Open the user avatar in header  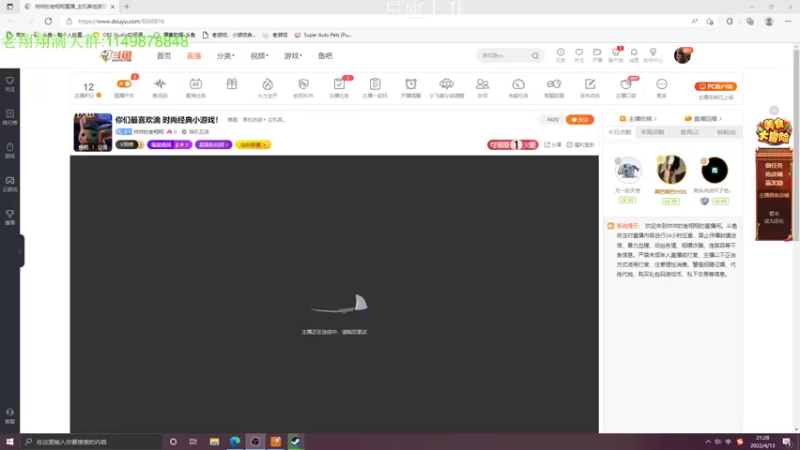(x=682, y=55)
